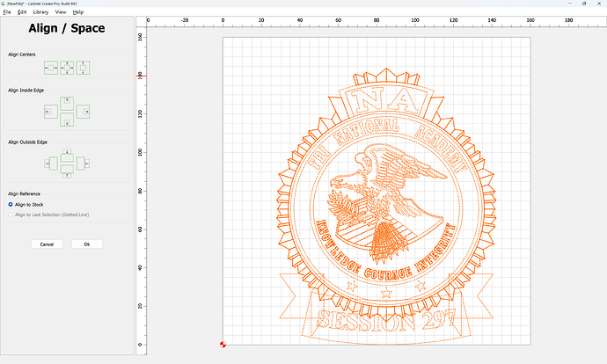The image size is (607, 364).
Task: Open the View menu
Action: tap(61, 12)
